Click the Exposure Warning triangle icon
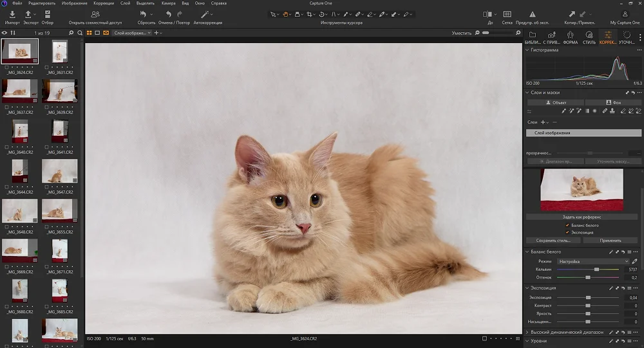Image resolution: width=644 pixels, height=348 pixels. coord(532,14)
